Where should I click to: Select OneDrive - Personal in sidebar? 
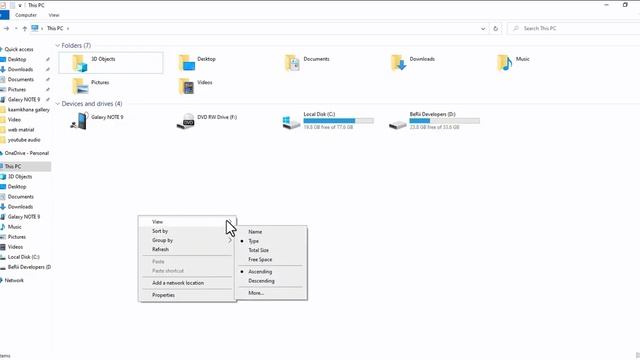click(27, 153)
